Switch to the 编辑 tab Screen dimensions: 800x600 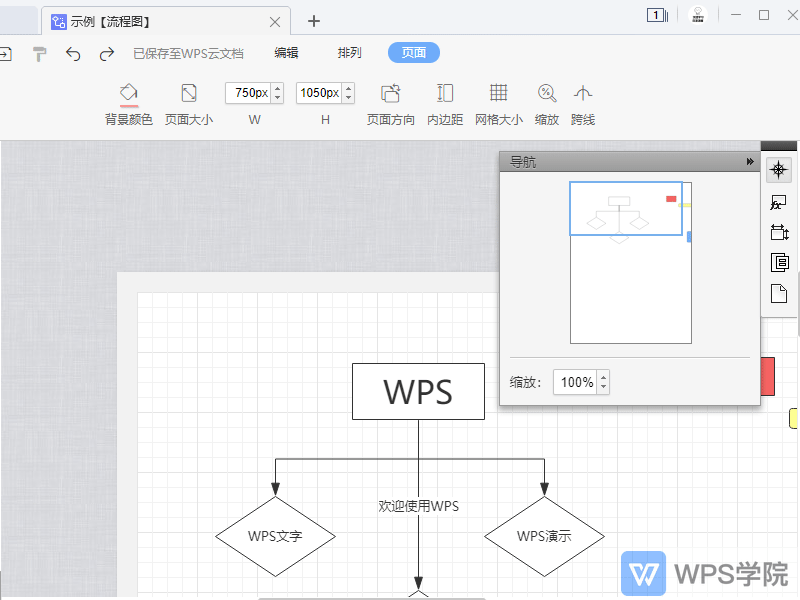[286, 53]
